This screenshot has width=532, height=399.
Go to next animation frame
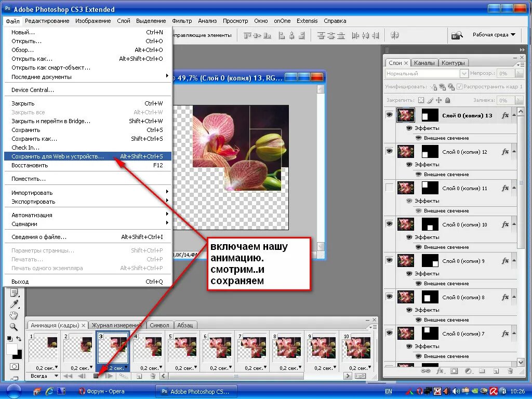109,376
